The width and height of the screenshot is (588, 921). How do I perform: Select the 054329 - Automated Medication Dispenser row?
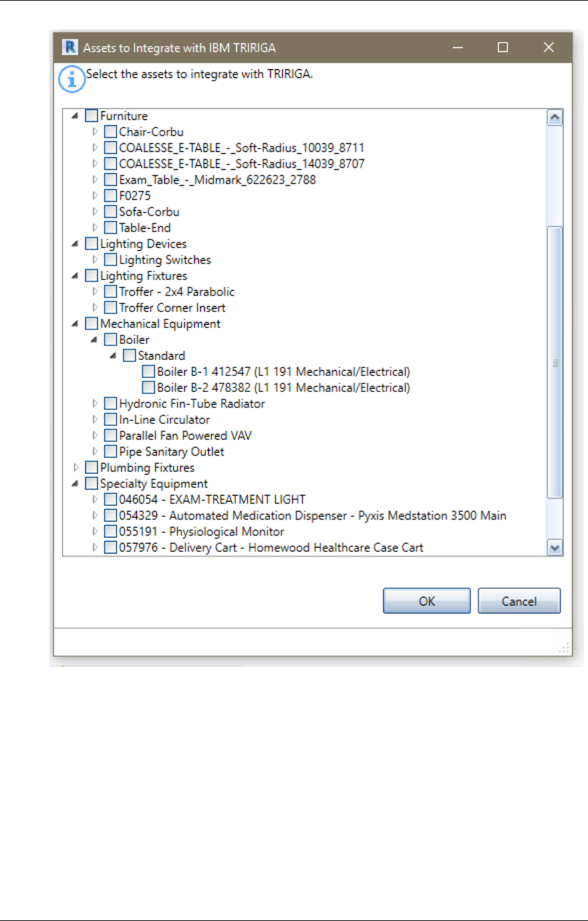[313, 515]
